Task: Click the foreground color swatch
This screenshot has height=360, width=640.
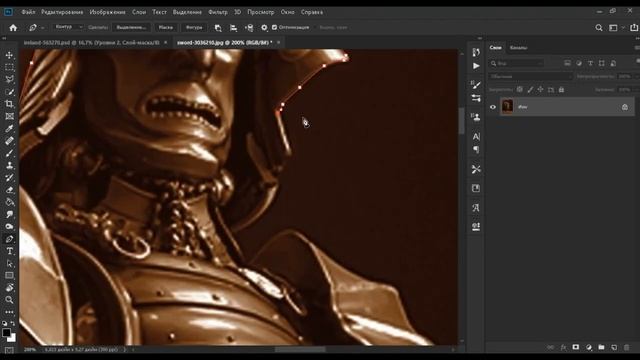Action: (6, 333)
